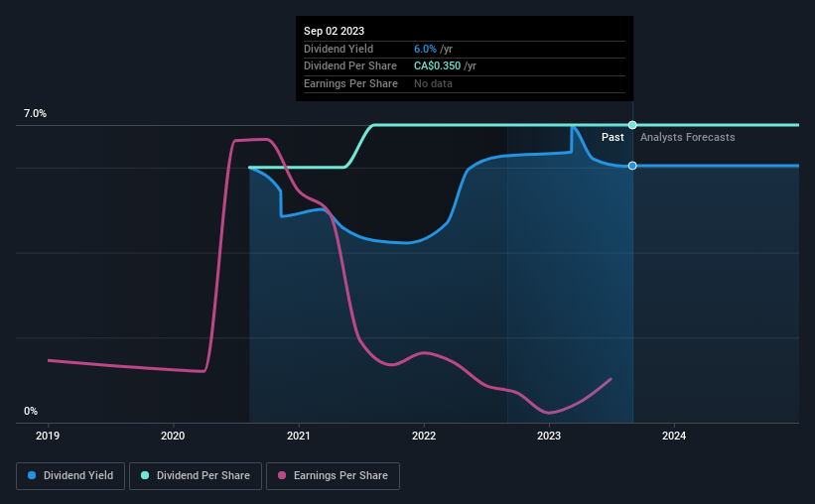The width and height of the screenshot is (815, 504).
Task: Click the Past label on the chart
Action: pyautogui.click(x=612, y=137)
